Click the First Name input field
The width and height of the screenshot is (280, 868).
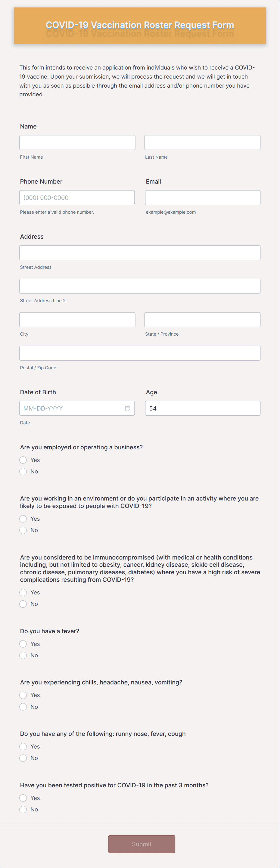77,142
